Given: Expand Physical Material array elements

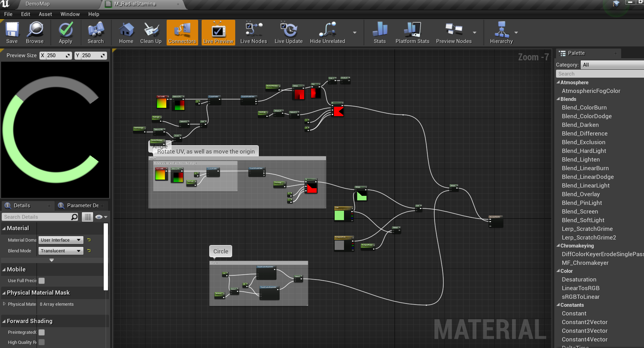Looking at the screenshot, I should click(x=4, y=304).
